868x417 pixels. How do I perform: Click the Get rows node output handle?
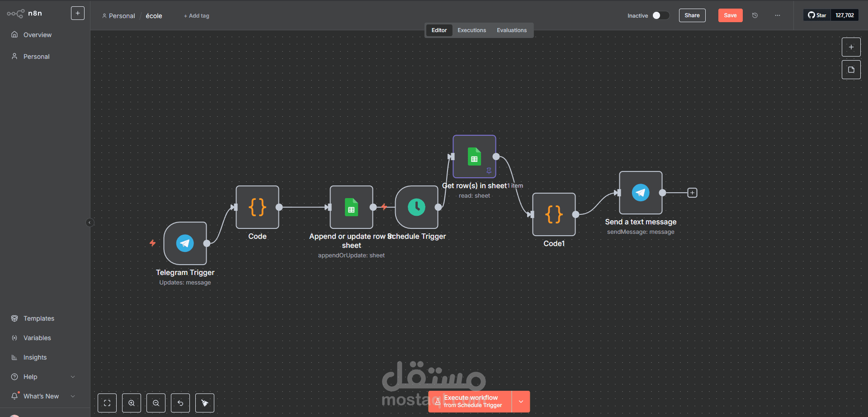(496, 156)
